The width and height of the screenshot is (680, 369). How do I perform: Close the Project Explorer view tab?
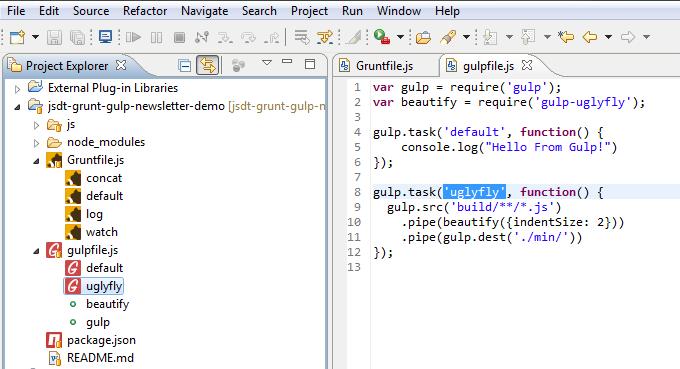[121, 65]
